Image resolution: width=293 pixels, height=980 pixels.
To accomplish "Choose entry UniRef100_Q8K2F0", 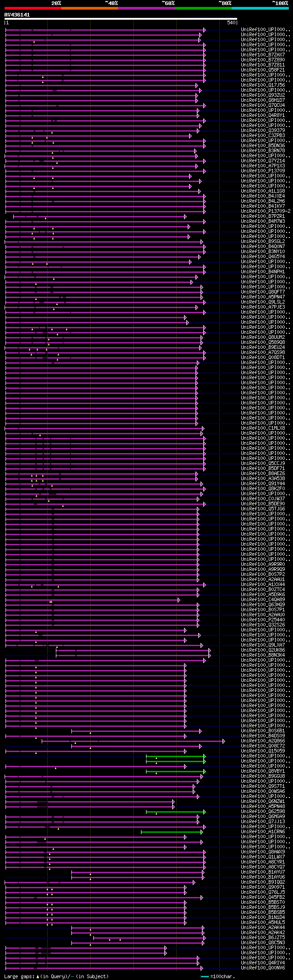I will (x=263, y=489).
